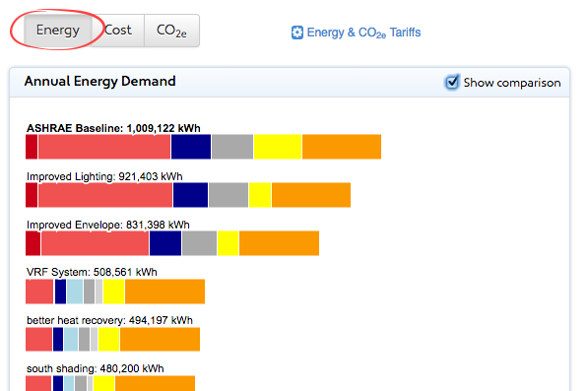Click the navy segment of VRF System bar
The image size is (588, 391).
60,292
